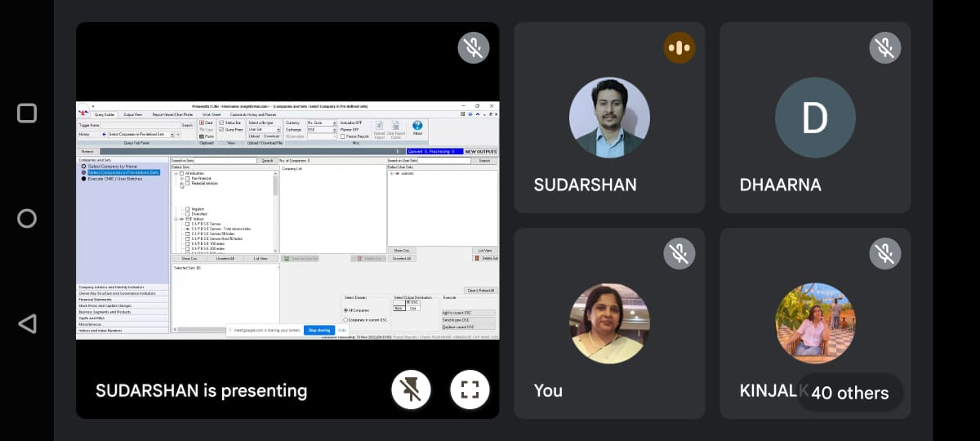Open the Work Sheet tab
980x441 pixels.
click(213, 114)
